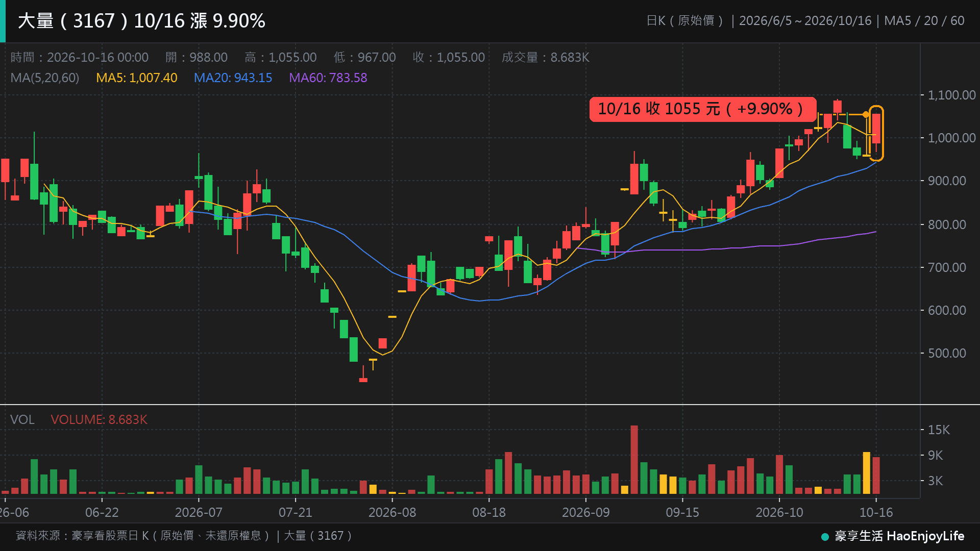The width and height of the screenshot is (980, 551).
Task: Click the 500.00 price axis label
Action: (947, 353)
